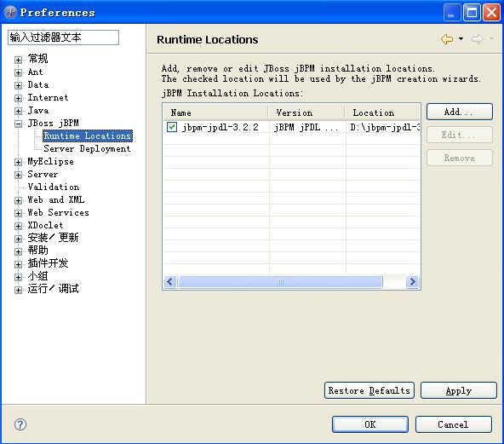Click the table scrollbar right arrow
This screenshot has height=444, width=504.
click(x=412, y=282)
